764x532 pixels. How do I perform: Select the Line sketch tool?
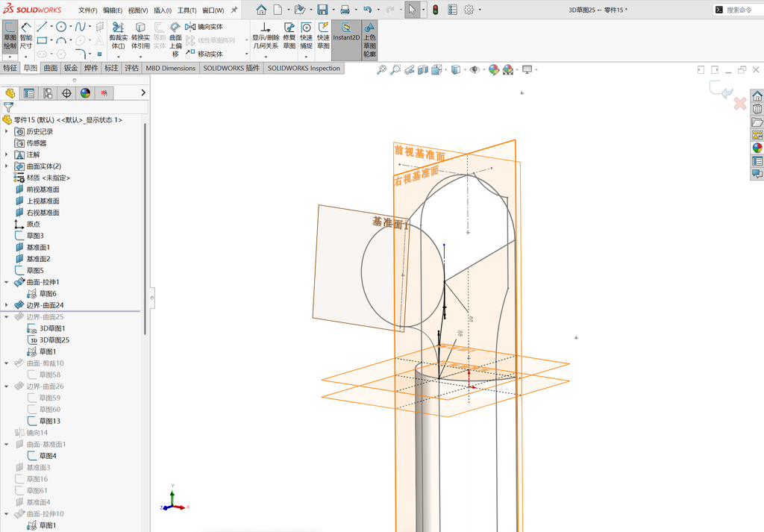(42, 27)
